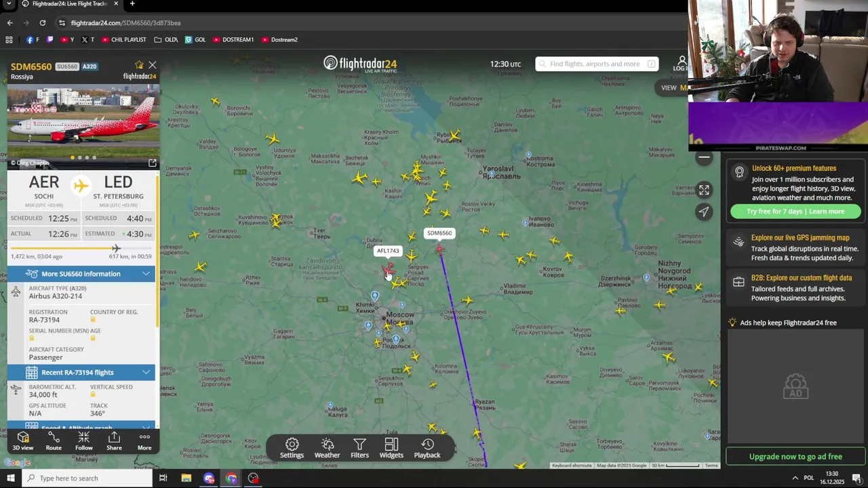Click the Kaluga airport pin marker
This screenshot has width=868, height=488.
pyautogui.click(x=330, y=407)
